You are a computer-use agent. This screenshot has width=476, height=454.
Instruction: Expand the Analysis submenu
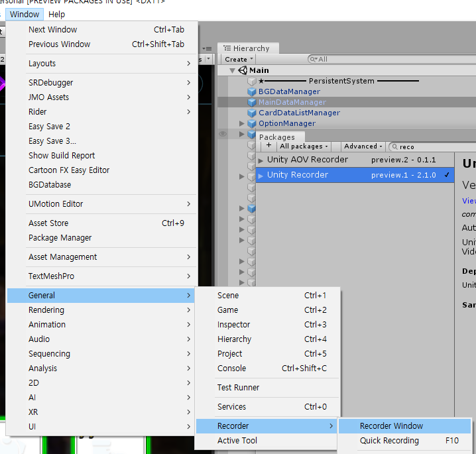tap(101, 368)
